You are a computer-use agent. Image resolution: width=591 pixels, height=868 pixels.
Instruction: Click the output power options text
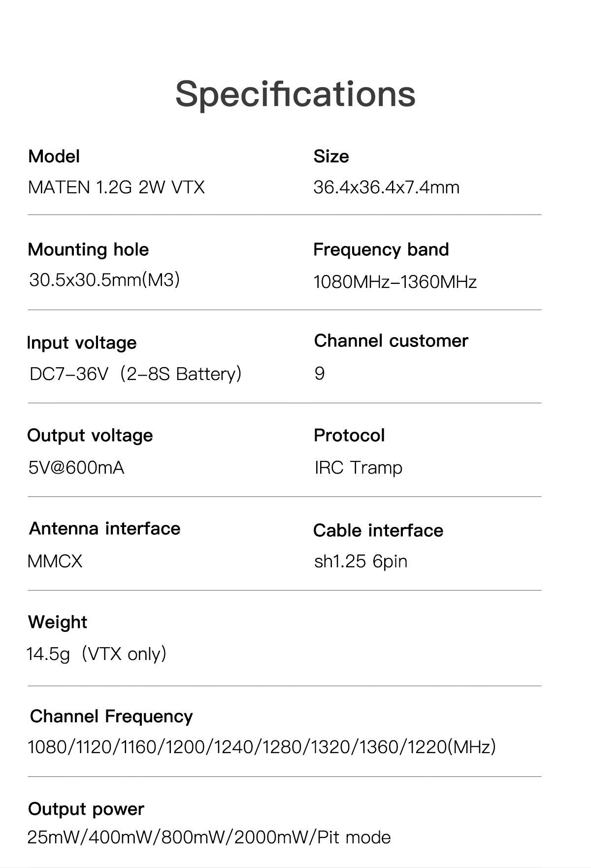[209, 837]
